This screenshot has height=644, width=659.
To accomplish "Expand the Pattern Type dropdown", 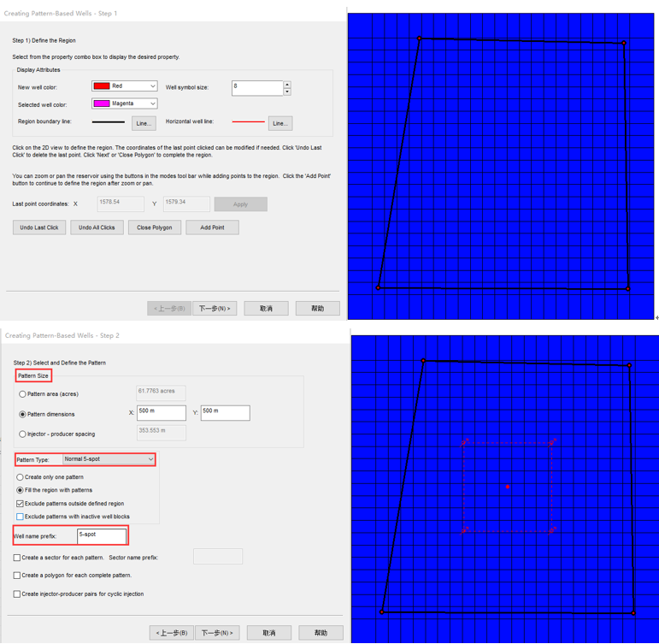I will (x=150, y=459).
